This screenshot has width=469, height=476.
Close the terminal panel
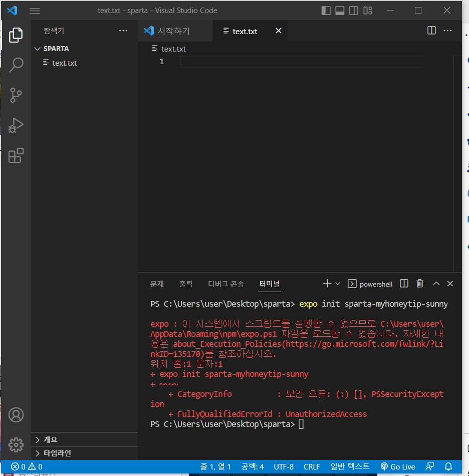tap(450, 284)
